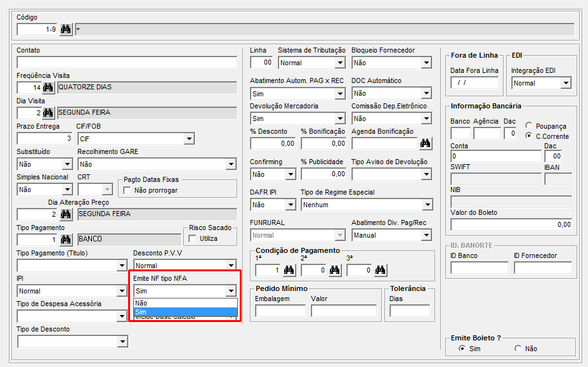Open Abatimento Autom. PAG x REC dropdown
The image size is (588, 367).
[340, 94]
